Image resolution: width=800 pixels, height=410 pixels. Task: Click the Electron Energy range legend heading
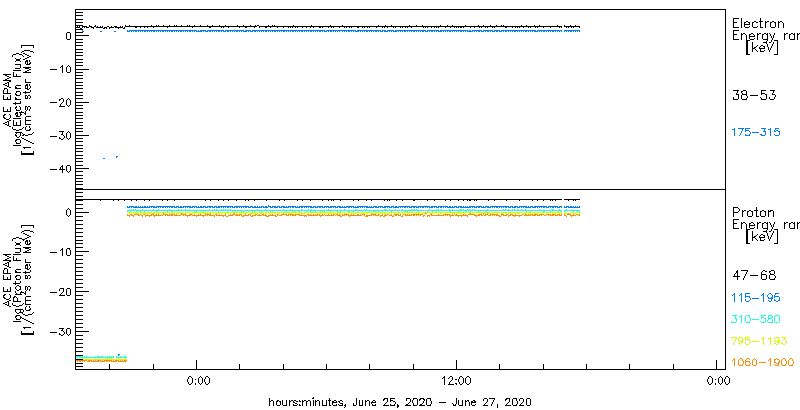[x=765, y=30]
